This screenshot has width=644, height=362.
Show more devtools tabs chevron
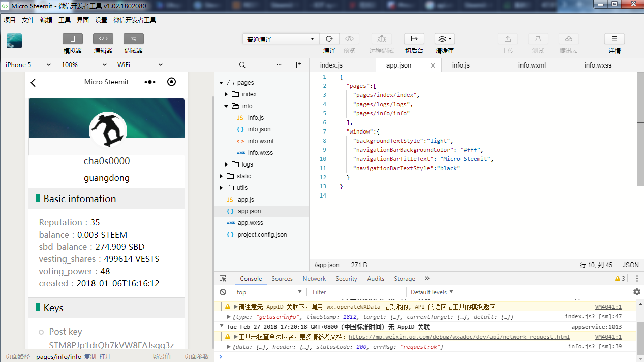427,278
